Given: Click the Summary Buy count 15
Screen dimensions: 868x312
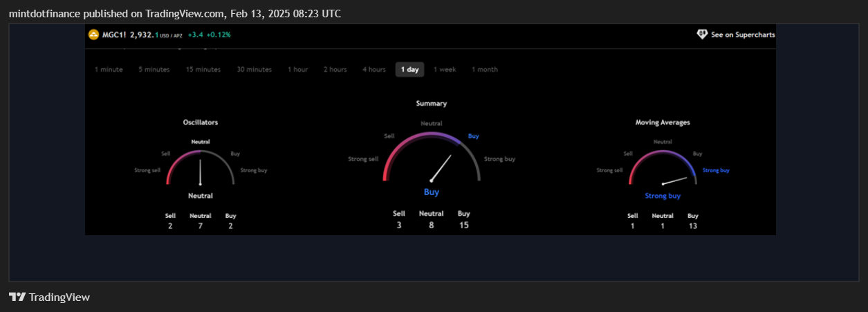Looking at the screenshot, I should tap(464, 226).
